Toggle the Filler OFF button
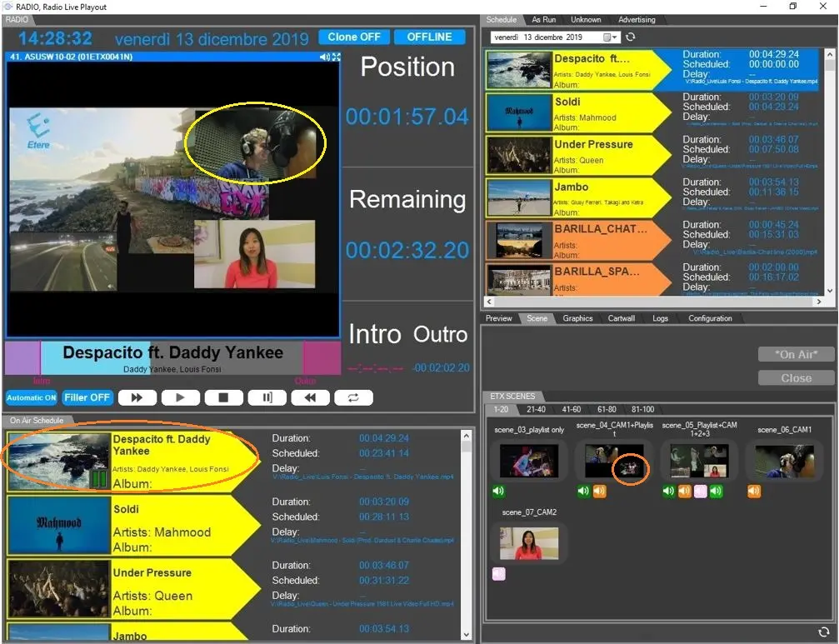Viewport: 839px width, 644px height. click(87, 398)
